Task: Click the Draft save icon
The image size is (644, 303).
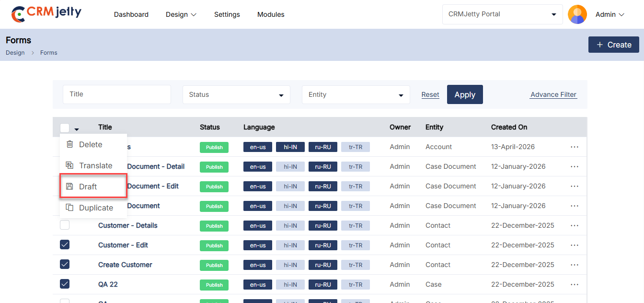Action: click(x=69, y=186)
